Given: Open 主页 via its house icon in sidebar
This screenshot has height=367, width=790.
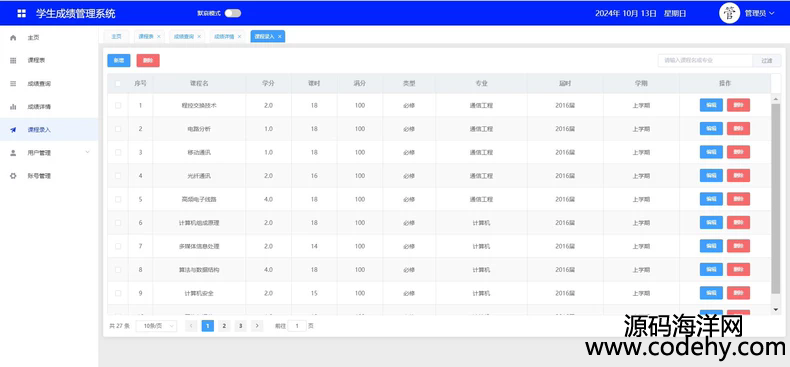Looking at the screenshot, I should [13, 38].
